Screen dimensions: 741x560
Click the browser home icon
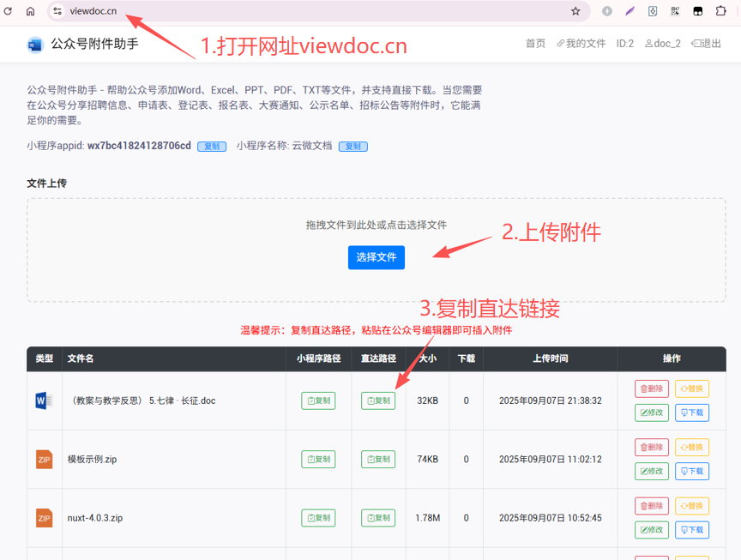(31, 12)
